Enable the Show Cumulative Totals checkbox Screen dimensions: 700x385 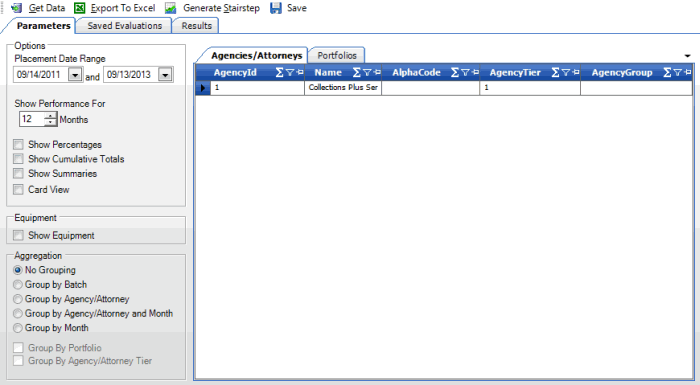18,159
